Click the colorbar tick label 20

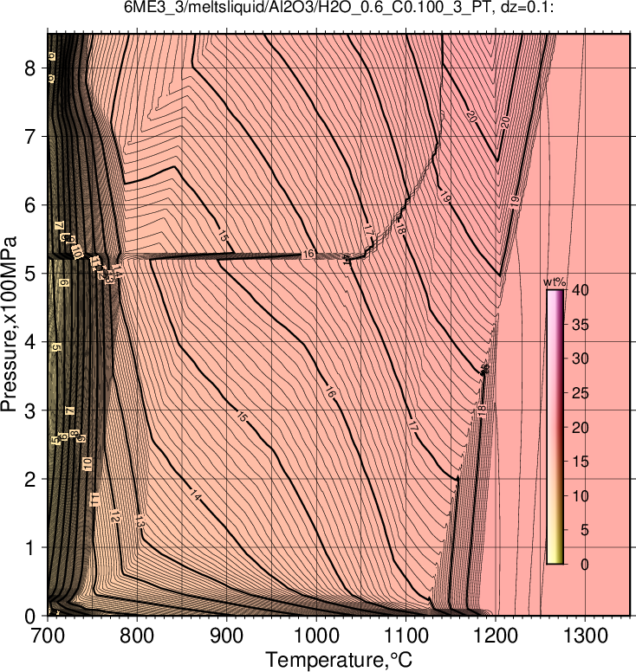[580, 427]
